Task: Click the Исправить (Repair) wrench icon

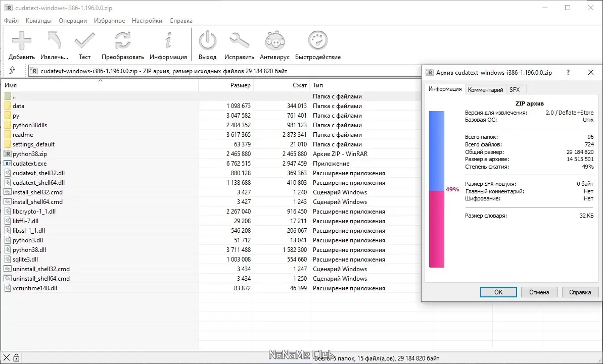Action: [x=239, y=40]
